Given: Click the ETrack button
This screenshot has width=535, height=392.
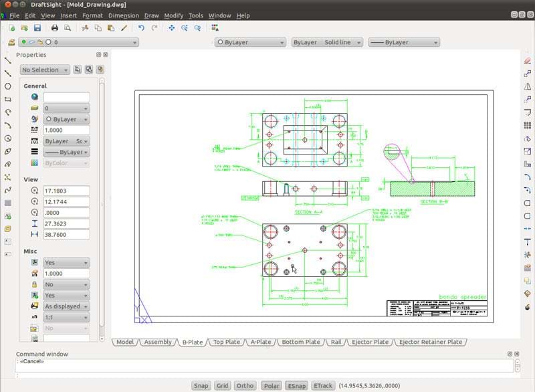Looking at the screenshot, I should (x=323, y=385).
